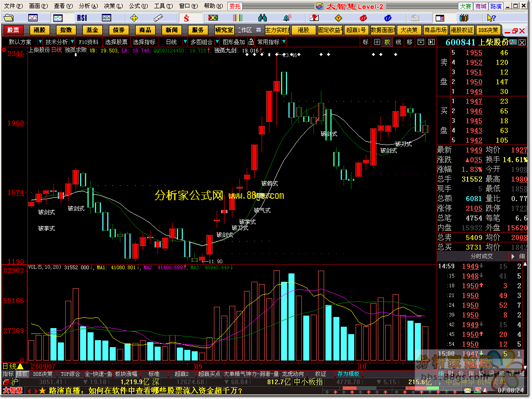Image resolution: width=532 pixels, height=399 pixels.
Task: Toggle the 细 detail button beside 分时成交
Action: pos(522,256)
